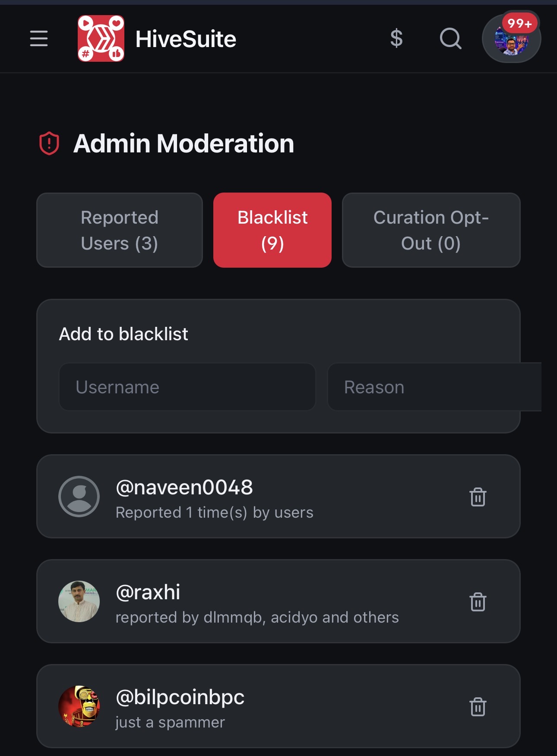
Task: Click the Admin Moderation shield icon
Action: tap(49, 143)
